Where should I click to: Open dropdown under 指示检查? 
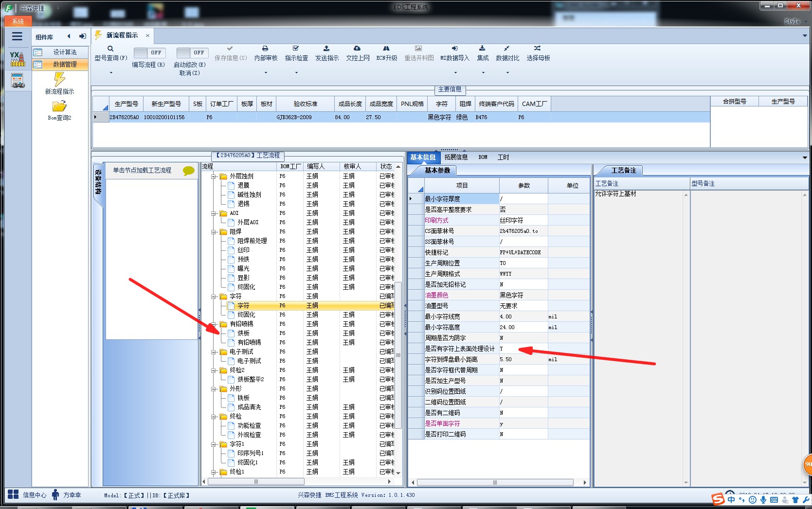coord(296,73)
